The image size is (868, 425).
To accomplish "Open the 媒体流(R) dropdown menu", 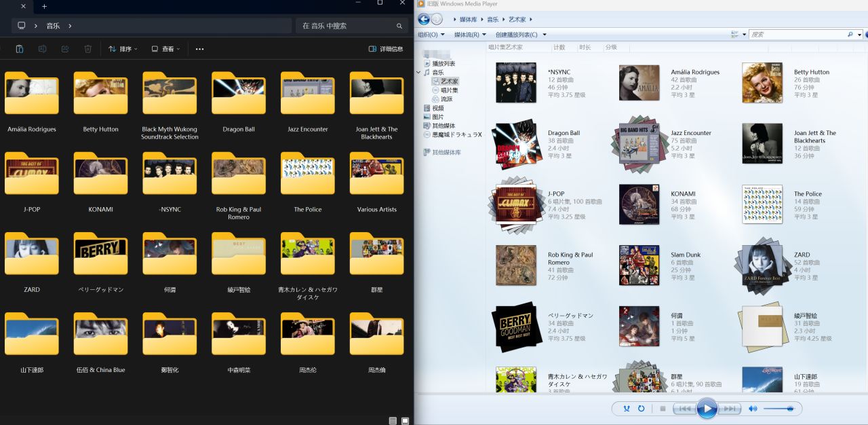I will tap(470, 35).
